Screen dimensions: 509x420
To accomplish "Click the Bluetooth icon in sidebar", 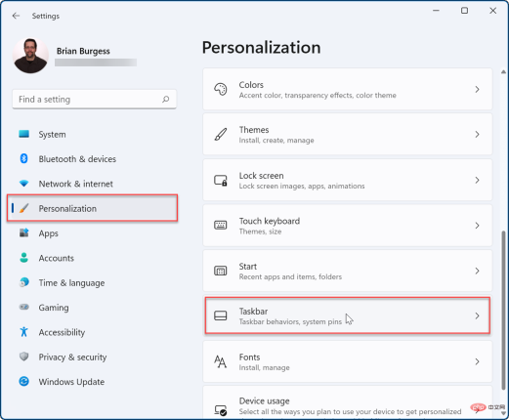I will (23, 158).
